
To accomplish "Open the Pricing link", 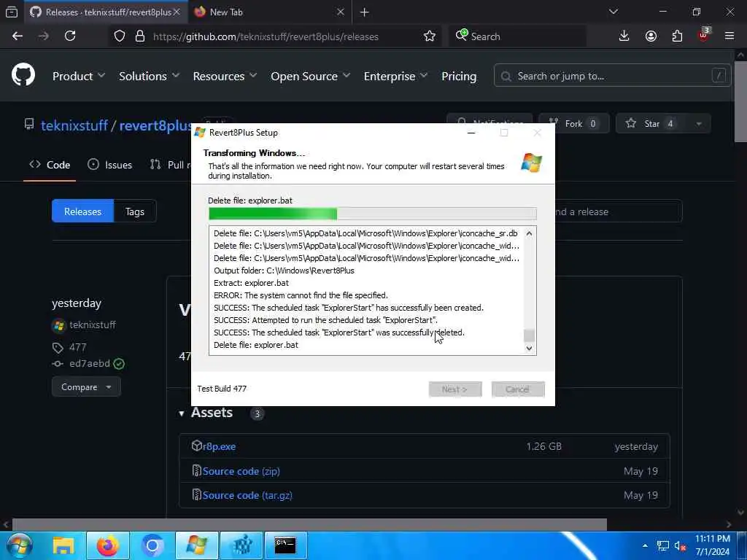I will 459,76.
